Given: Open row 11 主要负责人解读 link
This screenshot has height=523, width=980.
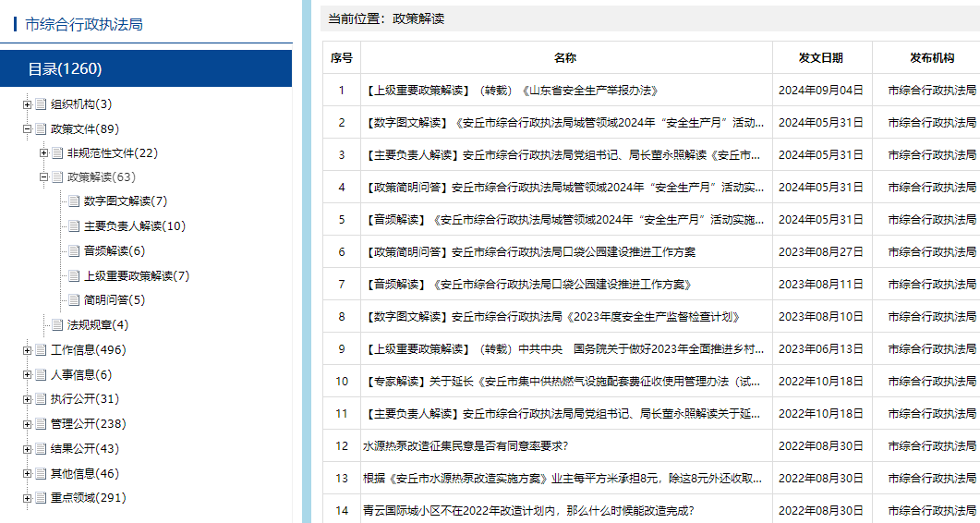Looking at the screenshot, I should point(562,414).
